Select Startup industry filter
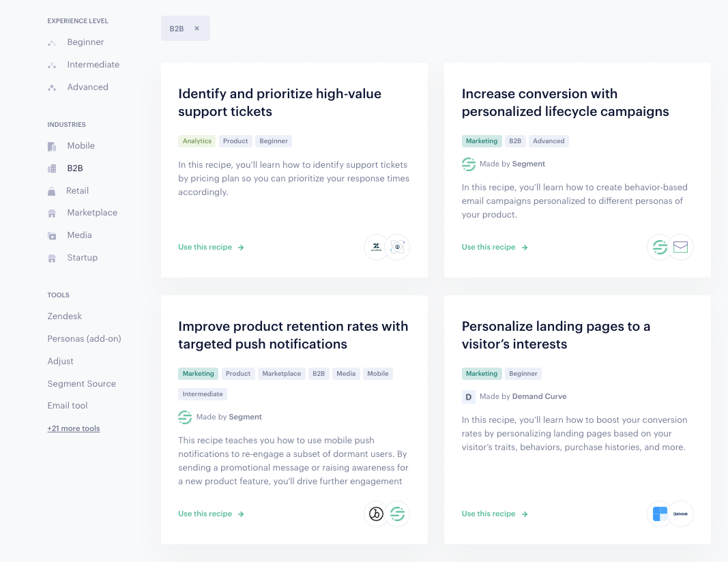 coord(82,258)
